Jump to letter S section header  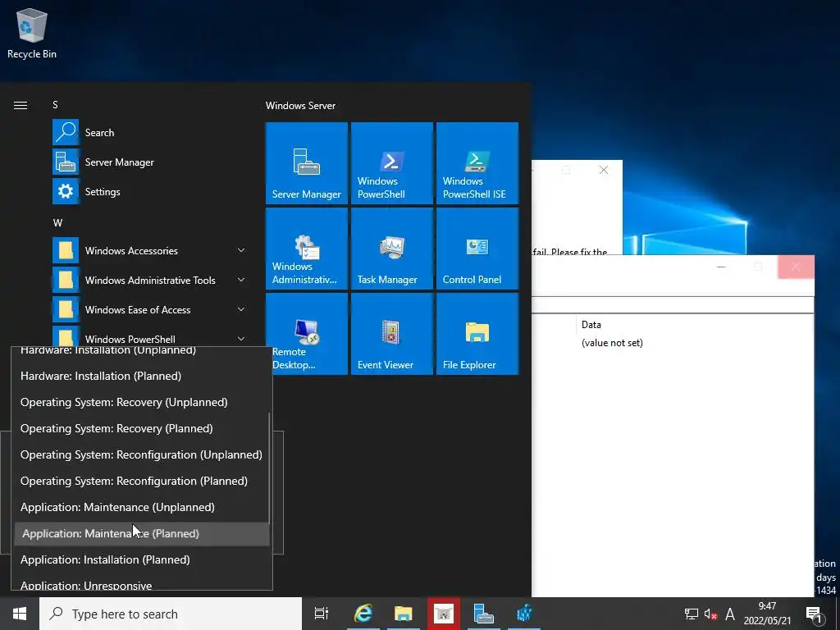(x=55, y=105)
